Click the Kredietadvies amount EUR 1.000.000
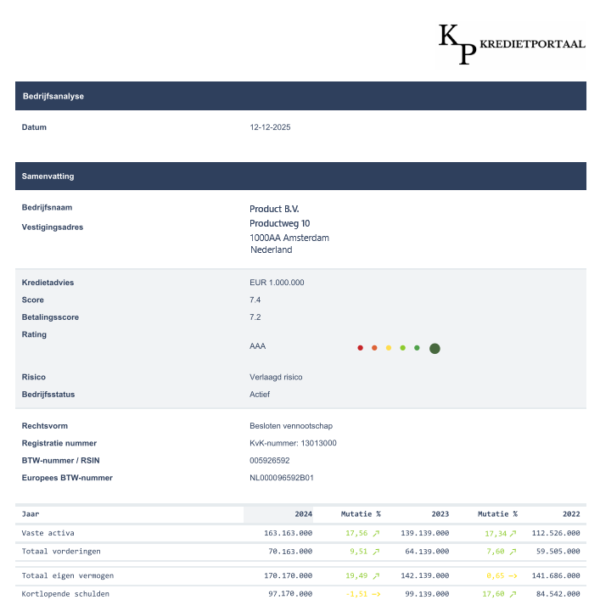 click(277, 283)
